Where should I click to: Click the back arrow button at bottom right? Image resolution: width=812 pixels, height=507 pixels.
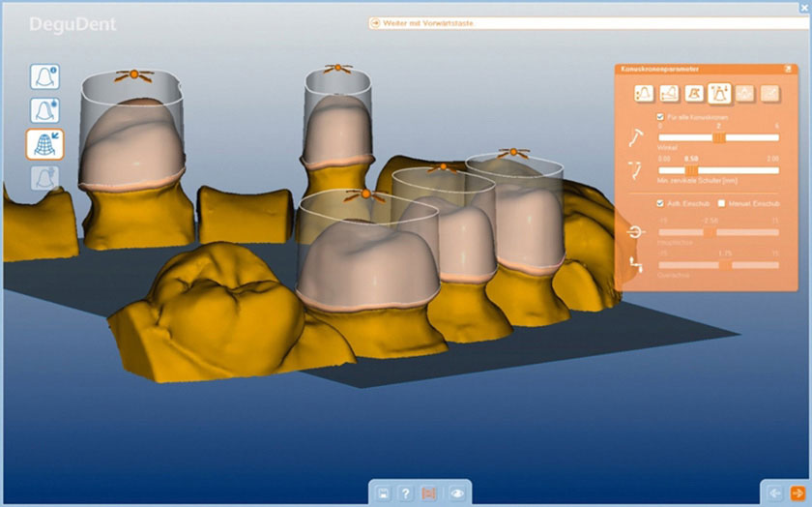coord(775,493)
